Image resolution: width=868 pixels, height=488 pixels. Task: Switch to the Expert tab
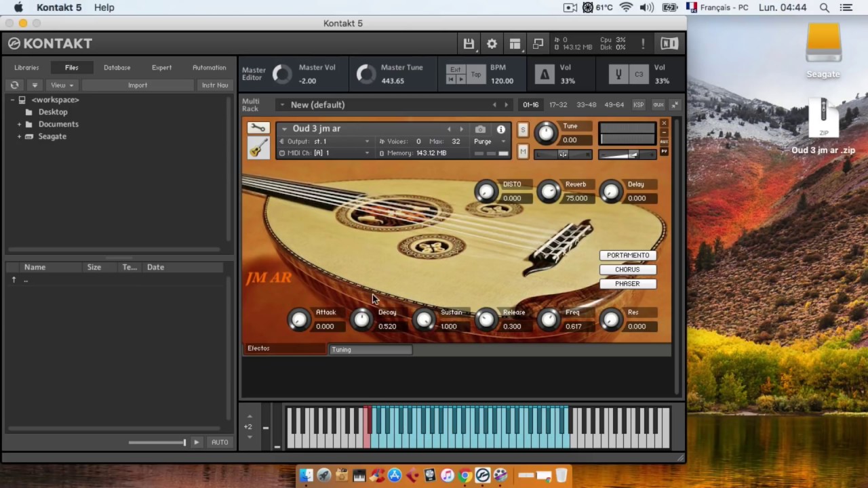161,68
